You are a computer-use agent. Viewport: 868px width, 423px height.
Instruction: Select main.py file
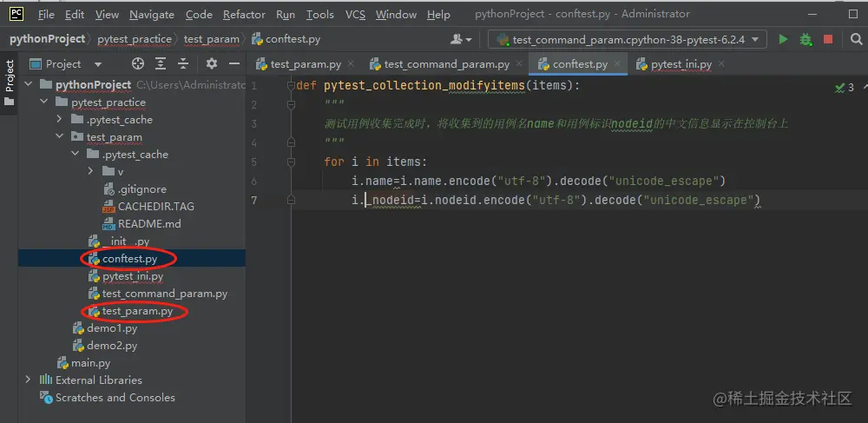point(83,363)
